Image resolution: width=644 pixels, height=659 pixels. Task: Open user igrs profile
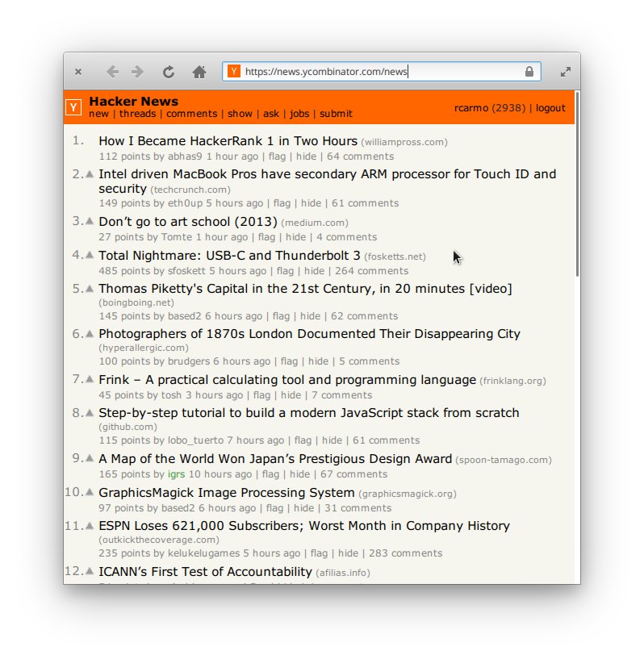click(x=176, y=474)
